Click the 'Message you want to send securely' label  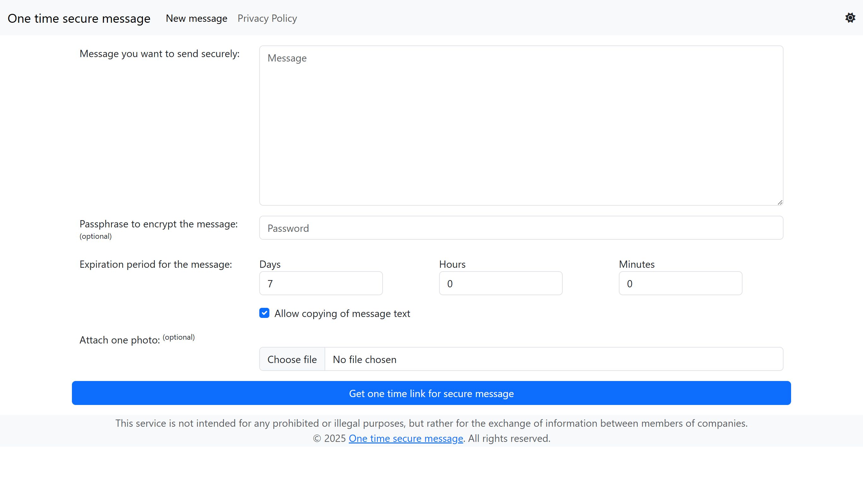pos(159,54)
